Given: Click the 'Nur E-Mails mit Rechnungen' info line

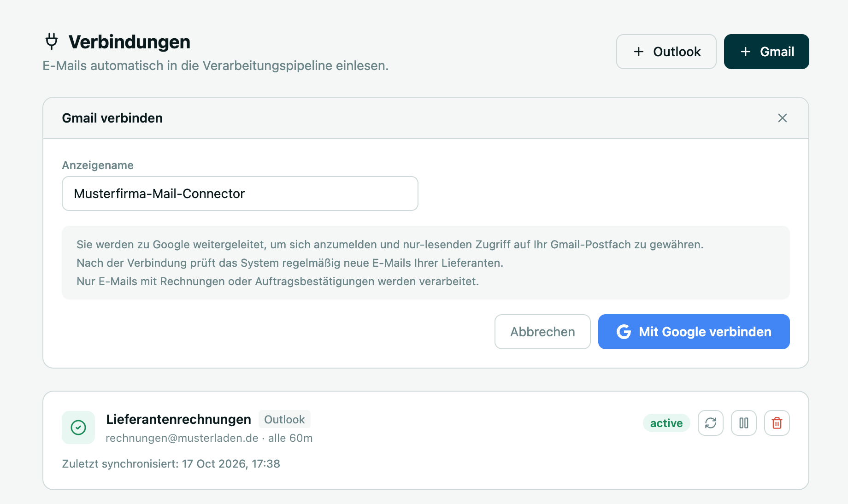Looking at the screenshot, I should (277, 281).
